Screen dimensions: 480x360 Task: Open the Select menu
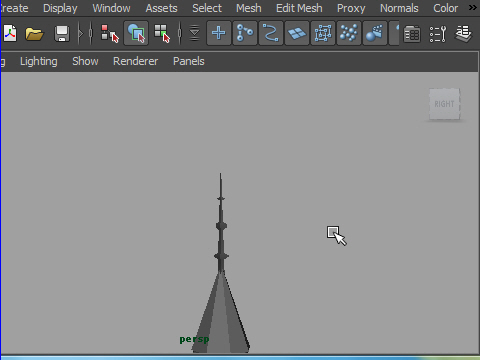(x=207, y=8)
